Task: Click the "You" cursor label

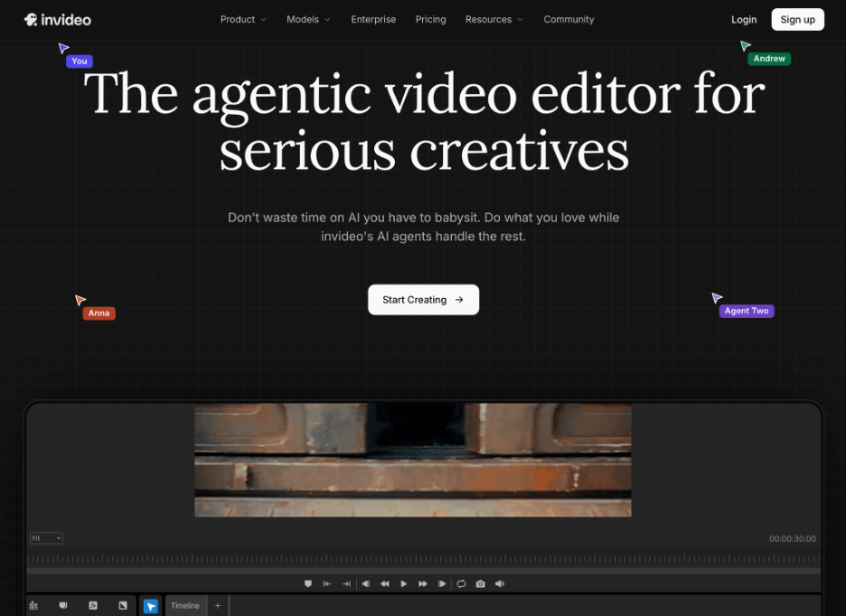Action: click(x=80, y=61)
